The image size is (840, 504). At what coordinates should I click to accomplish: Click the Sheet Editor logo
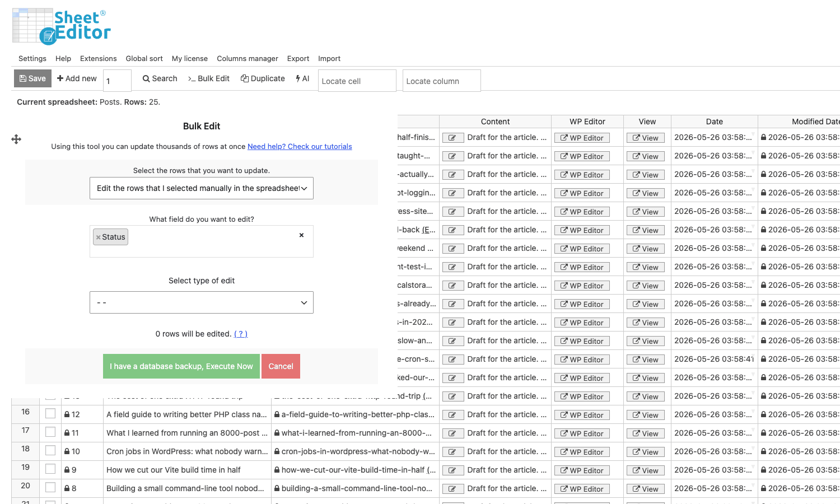point(62,26)
